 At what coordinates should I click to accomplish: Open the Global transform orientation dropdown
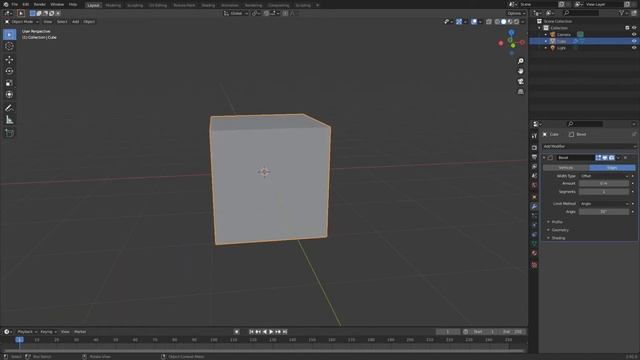click(236, 13)
